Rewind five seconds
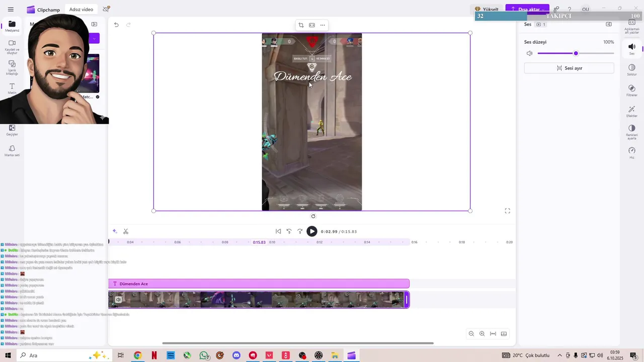The image size is (644, 362). point(289,231)
